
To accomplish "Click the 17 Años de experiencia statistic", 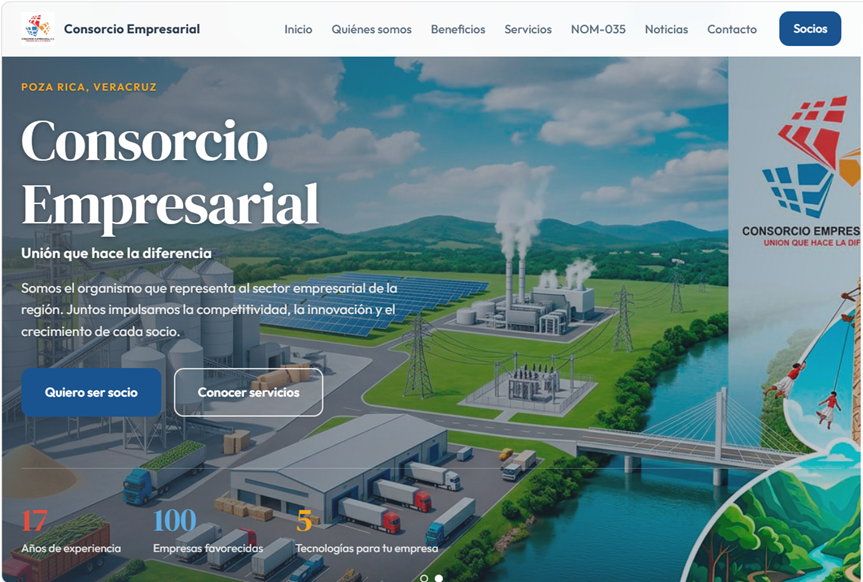I will pyautogui.click(x=71, y=531).
